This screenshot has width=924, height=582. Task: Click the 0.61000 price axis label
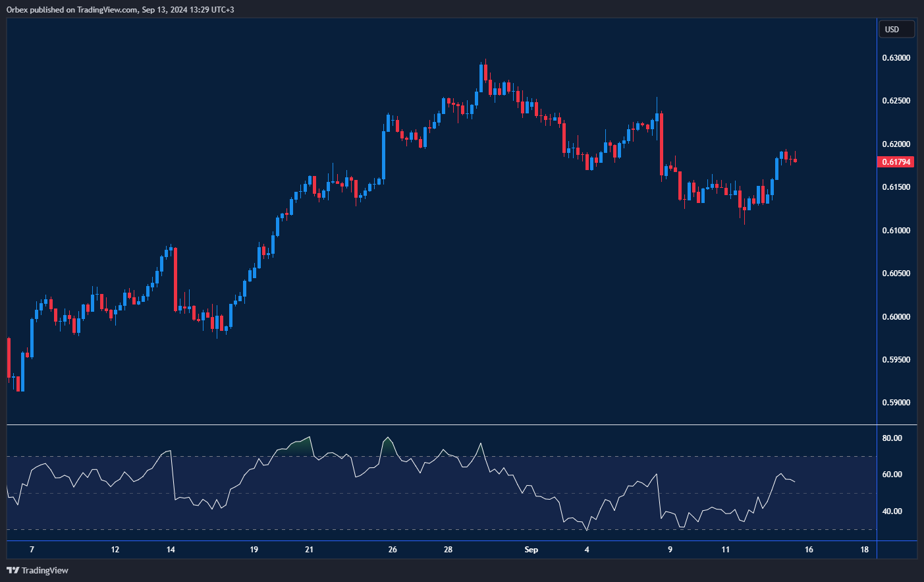896,231
